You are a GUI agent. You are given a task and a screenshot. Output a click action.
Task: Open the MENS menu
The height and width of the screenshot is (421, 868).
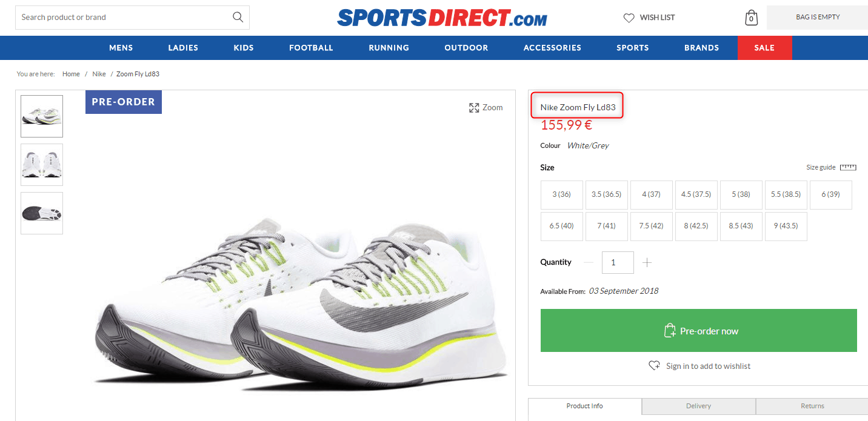pos(121,48)
